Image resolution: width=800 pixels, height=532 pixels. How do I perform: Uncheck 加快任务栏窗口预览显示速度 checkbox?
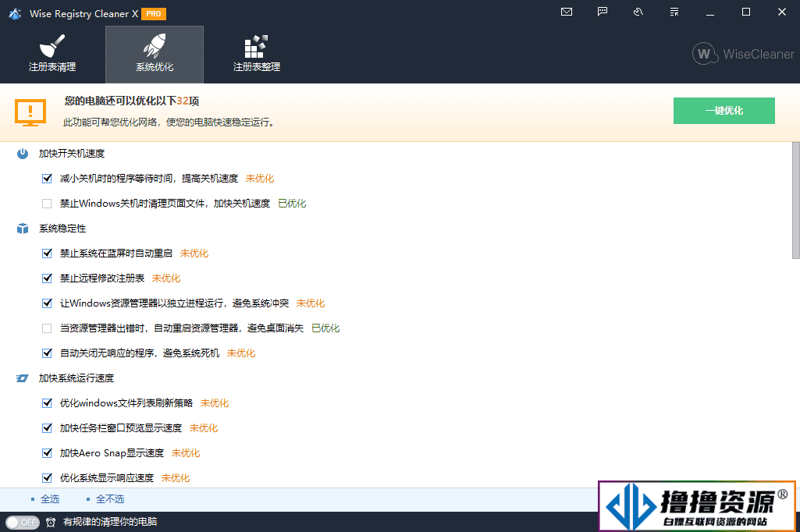pos(47,428)
